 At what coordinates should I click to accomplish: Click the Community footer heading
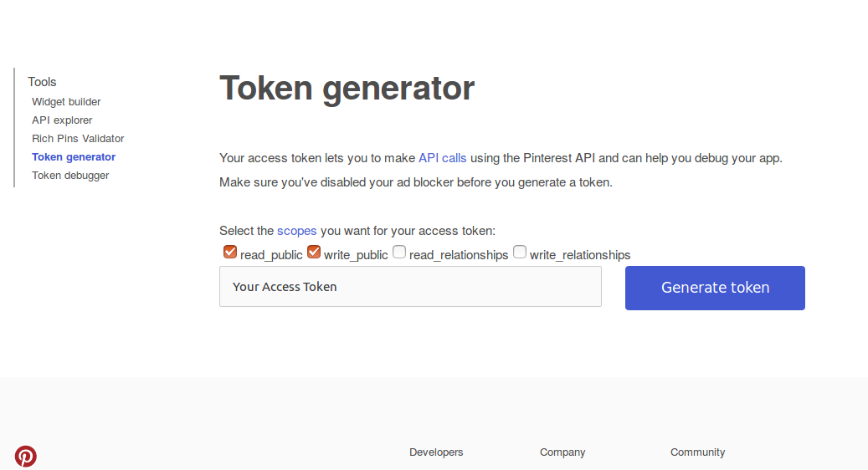coord(697,452)
